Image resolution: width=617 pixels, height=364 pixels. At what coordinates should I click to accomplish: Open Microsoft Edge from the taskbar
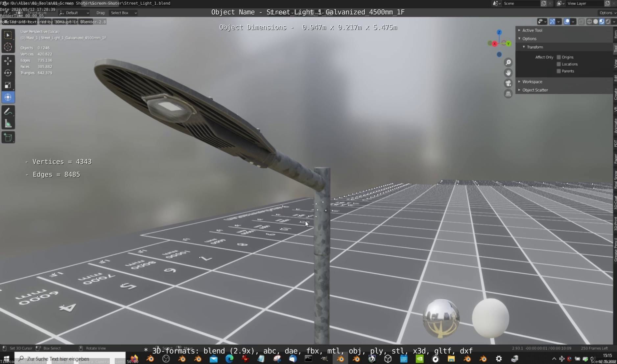[x=229, y=359]
